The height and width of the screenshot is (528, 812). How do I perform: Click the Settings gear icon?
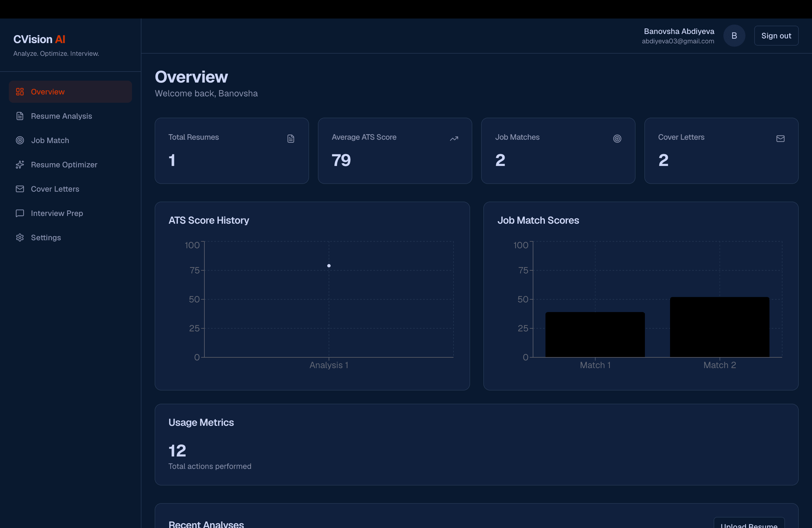20,237
